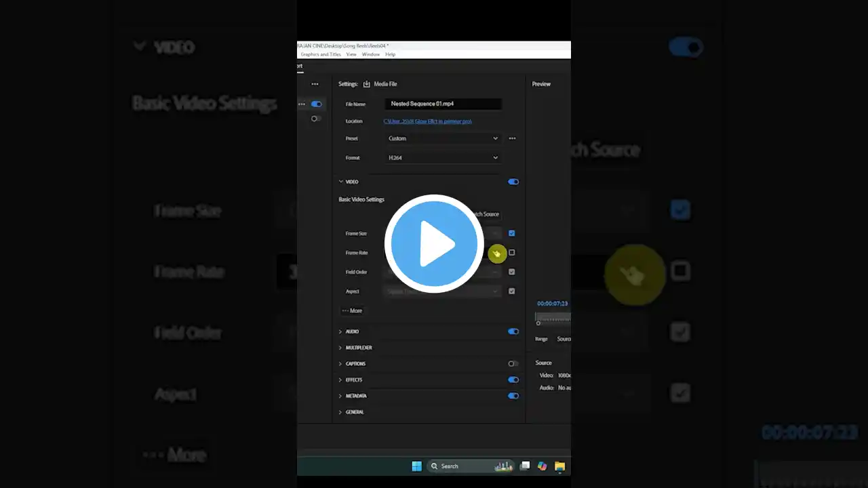
Task: Toggle the EFFECTS switch
Action: [513, 380]
